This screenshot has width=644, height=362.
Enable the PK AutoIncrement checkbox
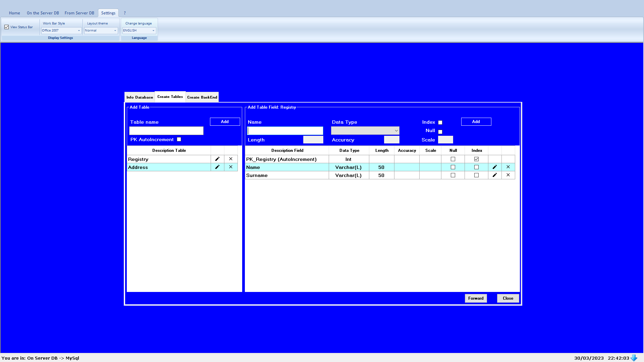pos(179,139)
